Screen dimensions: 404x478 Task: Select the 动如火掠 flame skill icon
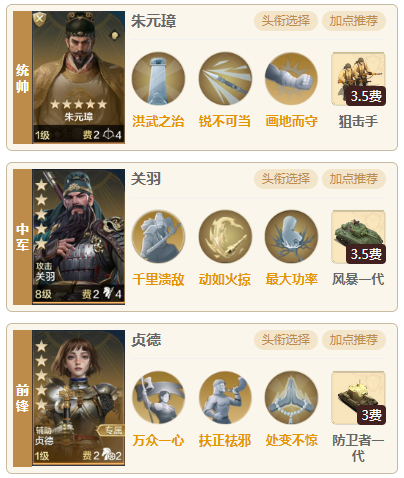coord(225,236)
